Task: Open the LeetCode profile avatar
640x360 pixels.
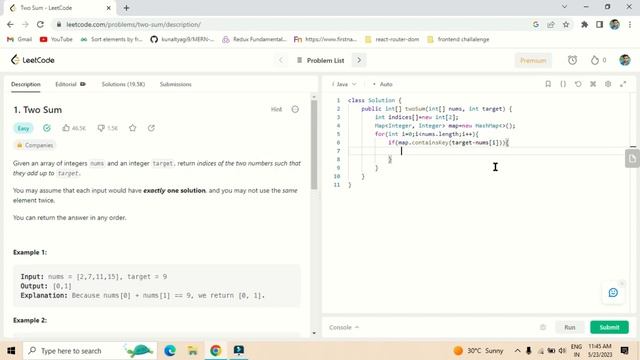Action: click(625, 60)
